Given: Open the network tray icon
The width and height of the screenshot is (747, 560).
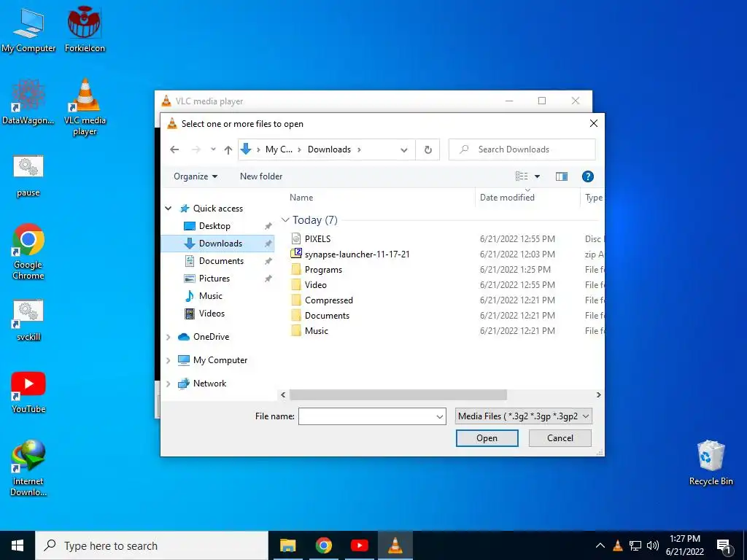Looking at the screenshot, I should click(635, 545).
